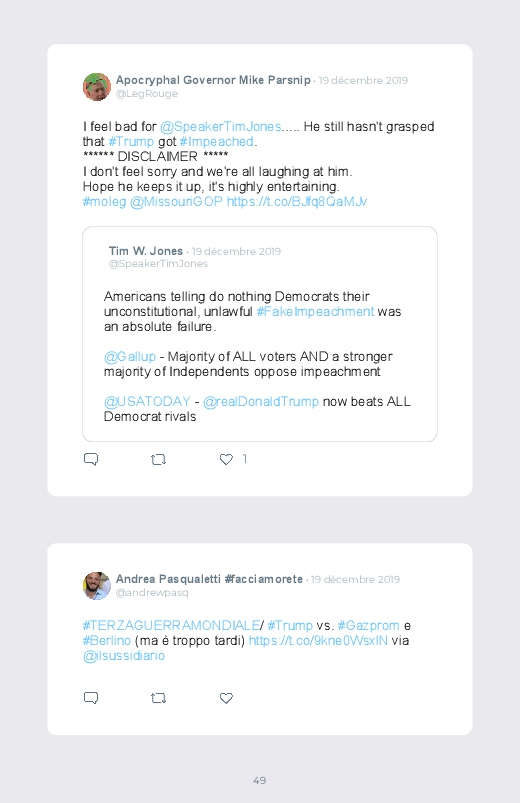
Task: Retweet the Andrea Pasqualetti tweet
Action: click(x=158, y=698)
